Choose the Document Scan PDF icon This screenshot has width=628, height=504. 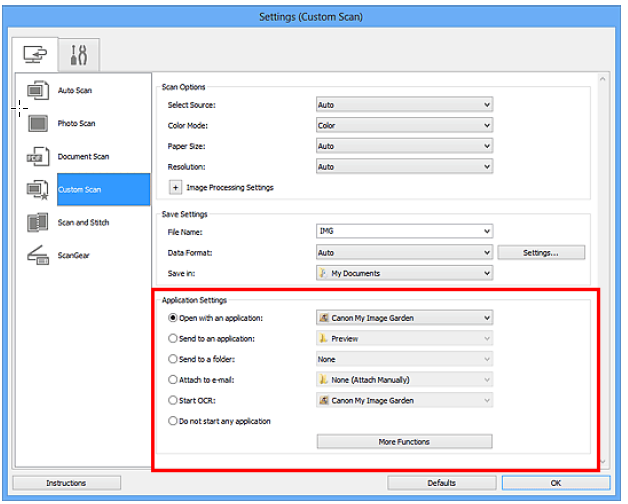[36, 157]
